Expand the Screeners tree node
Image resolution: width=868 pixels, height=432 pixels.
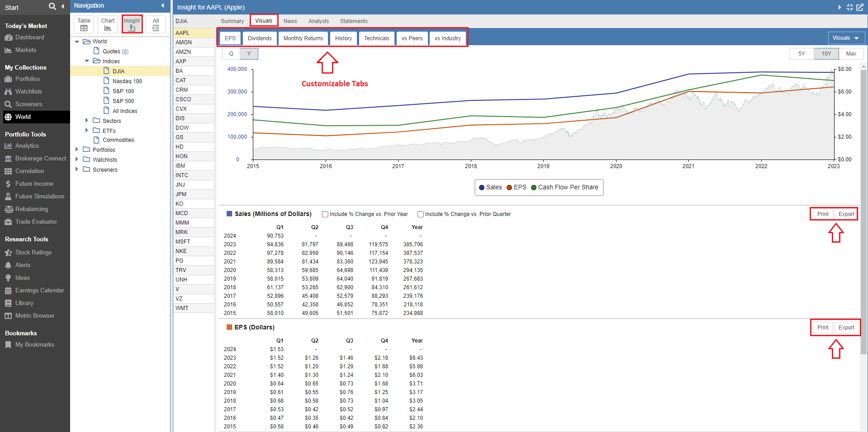pyautogui.click(x=76, y=169)
